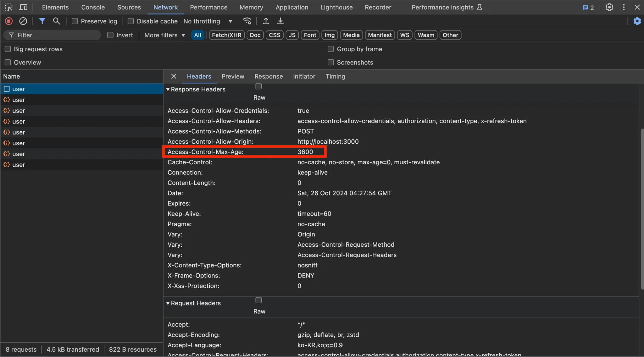The height and width of the screenshot is (357, 644).
Task: Enable Preserve log checkbox
Action: (75, 21)
